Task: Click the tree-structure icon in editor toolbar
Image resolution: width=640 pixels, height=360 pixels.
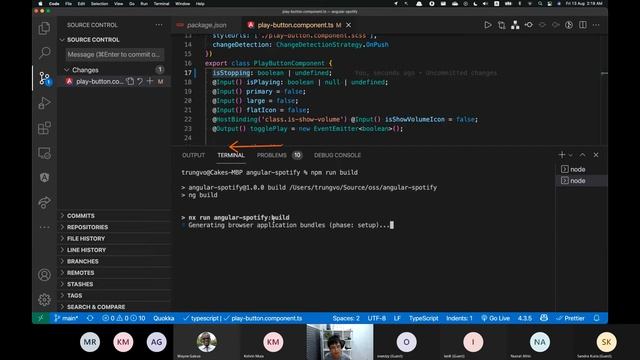Action: point(515,25)
